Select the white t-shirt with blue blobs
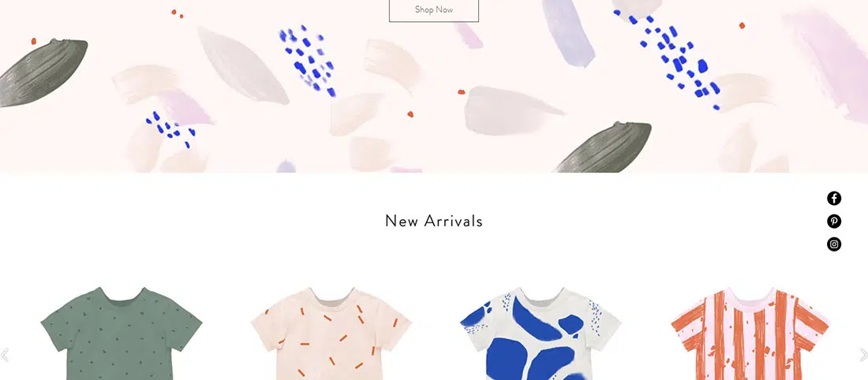The height and width of the screenshot is (380, 868). click(541, 333)
